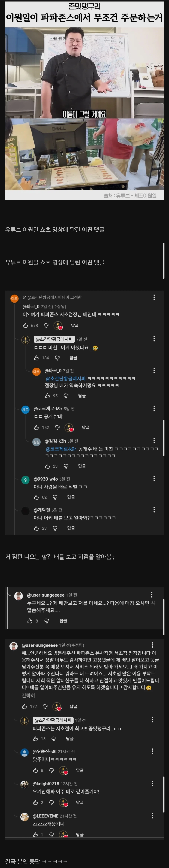Thumbs up @9930-w4o's comment

point(37,497)
